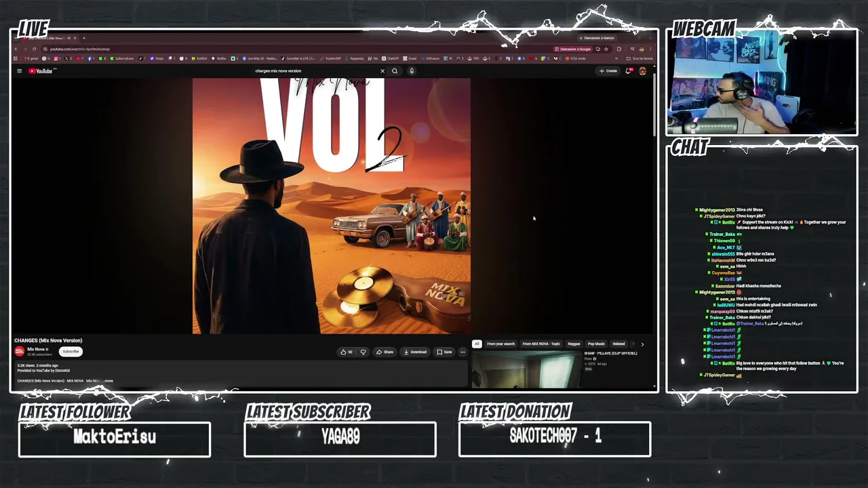Image resolution: width=868 pixels, height=488 pixels.
Task: Open the YouTube account avatar menu
Action: pyautogui.click(x=643, y=71)
